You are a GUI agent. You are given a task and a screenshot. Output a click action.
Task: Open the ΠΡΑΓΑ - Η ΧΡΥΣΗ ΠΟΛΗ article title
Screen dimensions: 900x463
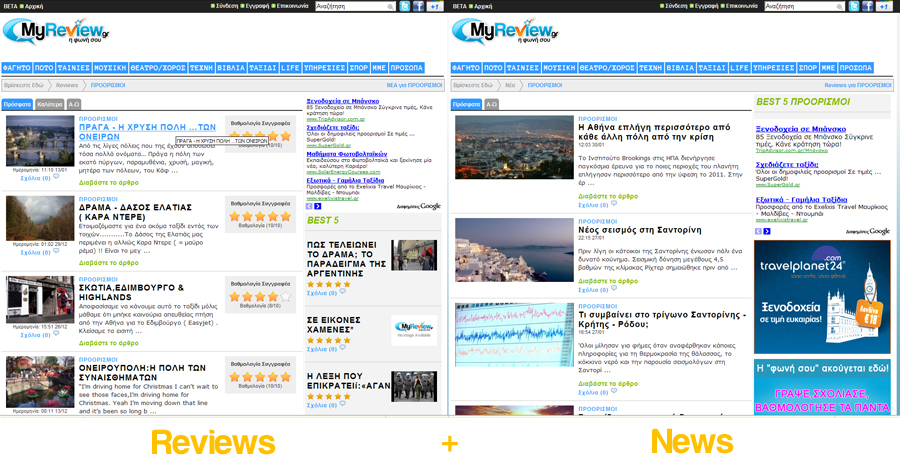click(148, 132)
